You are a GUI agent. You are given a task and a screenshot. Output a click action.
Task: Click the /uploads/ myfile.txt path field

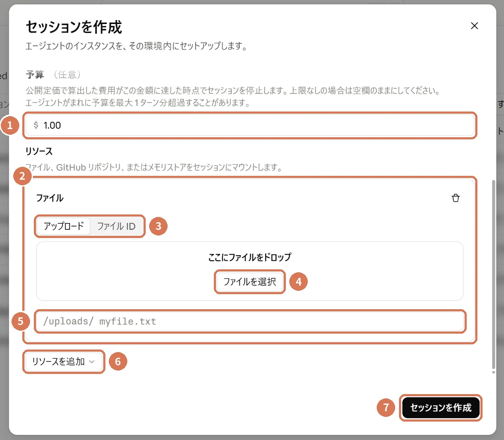pyautogui.click(x=250, y=321)
